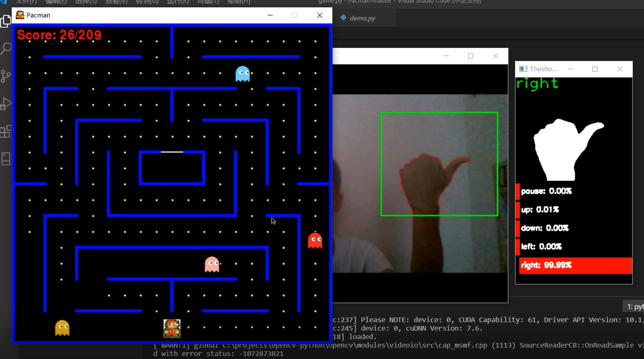The image size is (644, 359).
Task: Open the Search icon in activity bar
Action: (6, 49)
